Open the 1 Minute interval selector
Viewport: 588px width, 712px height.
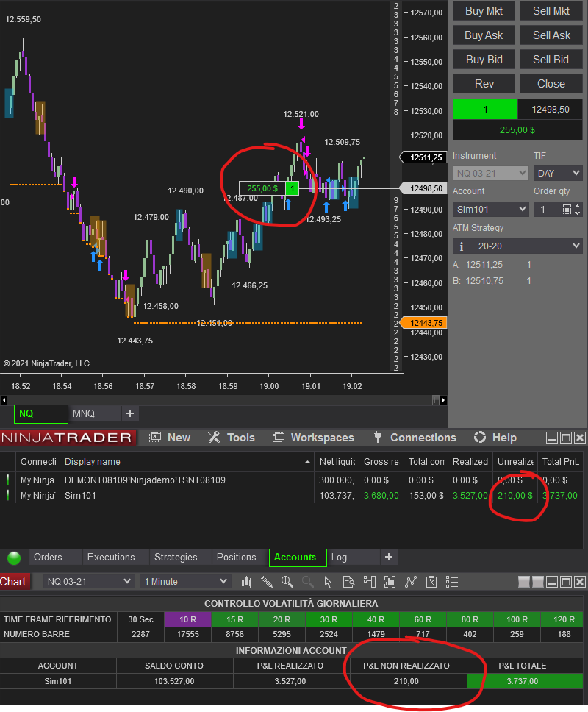click(185, 582)
